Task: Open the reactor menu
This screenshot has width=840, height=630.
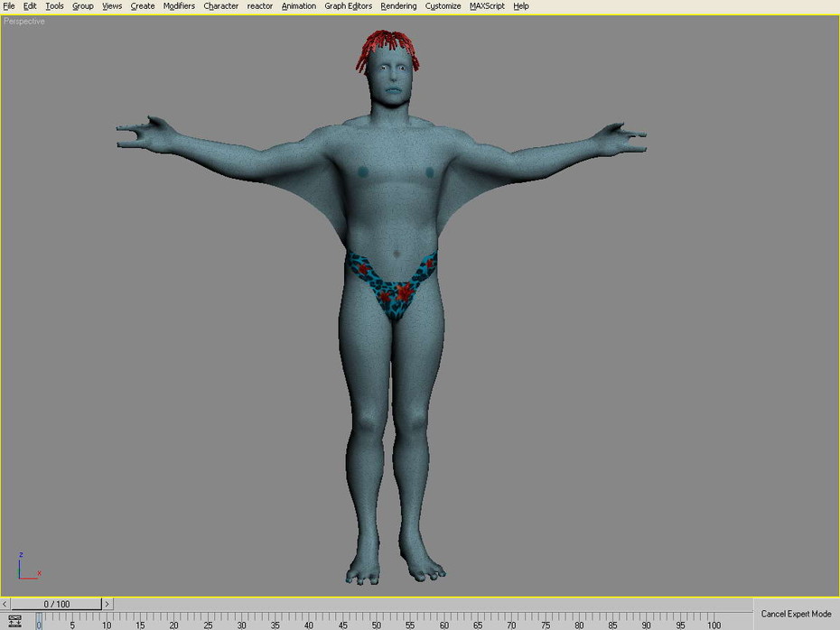Action: (259, 6)
